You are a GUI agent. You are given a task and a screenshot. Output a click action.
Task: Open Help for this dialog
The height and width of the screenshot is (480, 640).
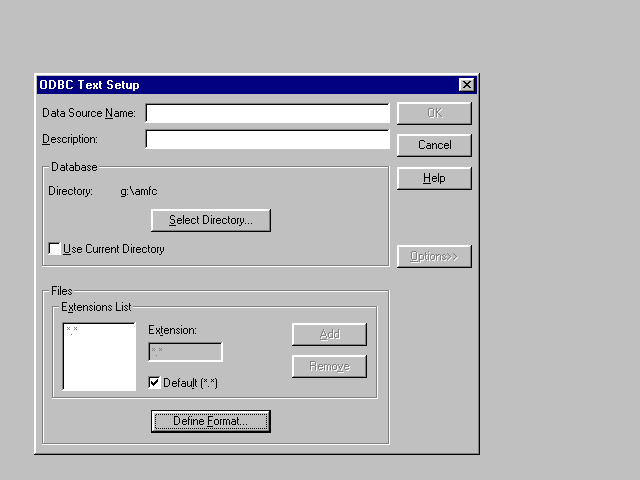point(434,178)
